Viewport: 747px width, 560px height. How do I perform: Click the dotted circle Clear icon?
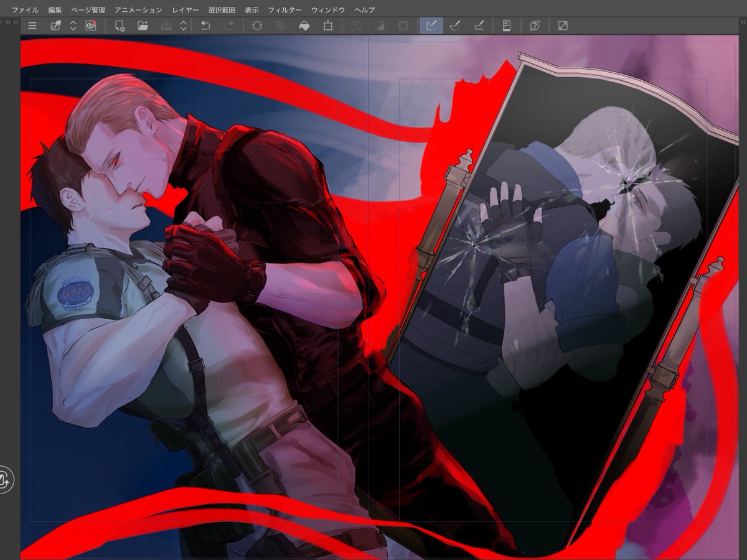point(257,26)
